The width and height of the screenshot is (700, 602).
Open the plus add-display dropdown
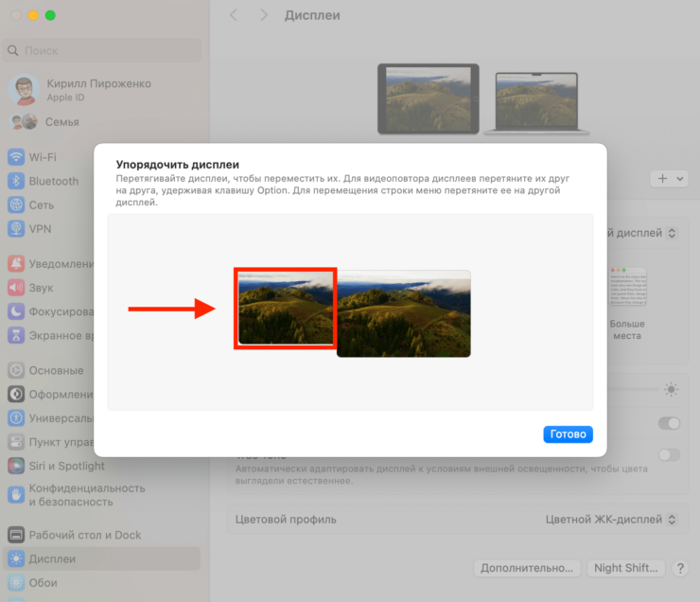pyautogui.click(x=669, y=178)
